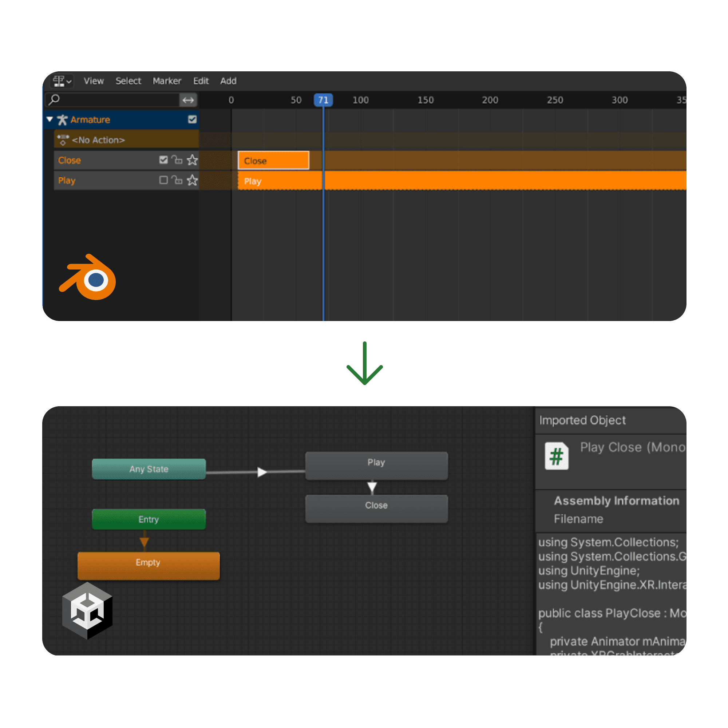Viewport: 728px width, 728px height.
Task: Toggle solo star on Close track
Action: coord(192,160)
